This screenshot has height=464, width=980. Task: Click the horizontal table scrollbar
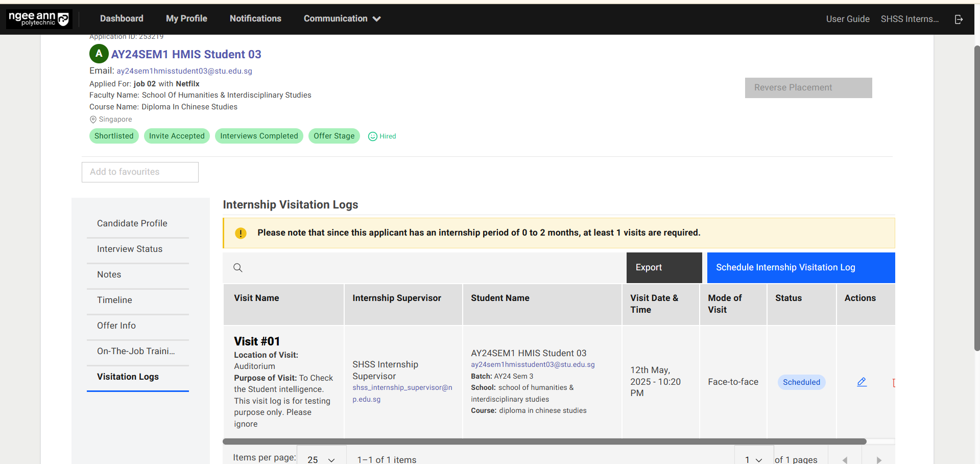(544, 442)
